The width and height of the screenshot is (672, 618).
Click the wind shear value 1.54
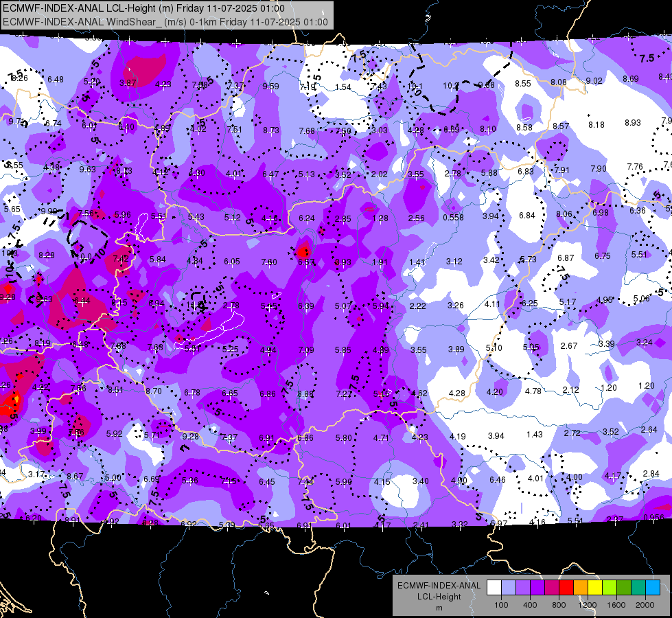343,87
